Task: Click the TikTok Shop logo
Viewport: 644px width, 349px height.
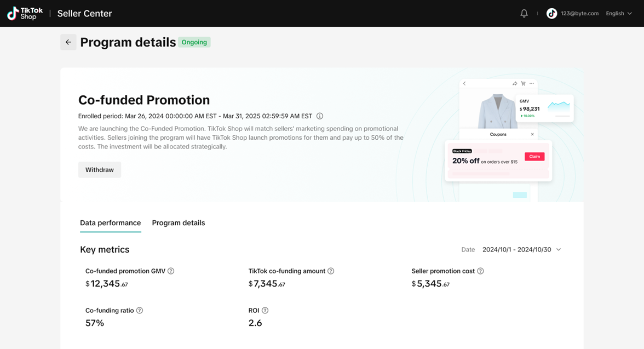Action: [x=25, y=13]
